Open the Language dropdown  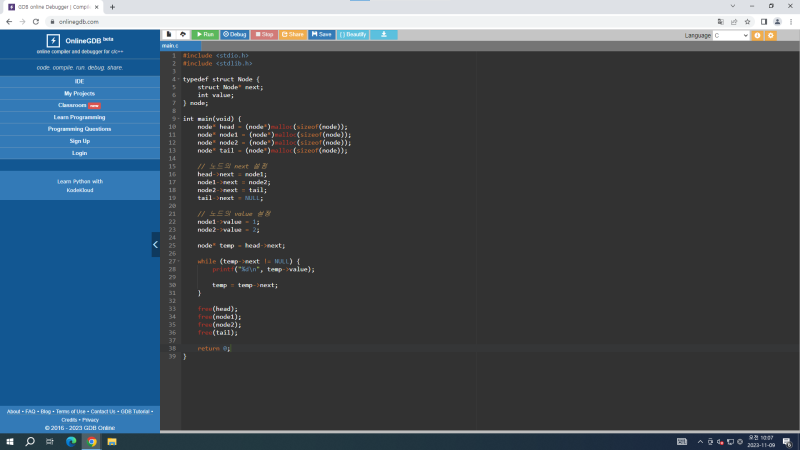click(731, 35)
